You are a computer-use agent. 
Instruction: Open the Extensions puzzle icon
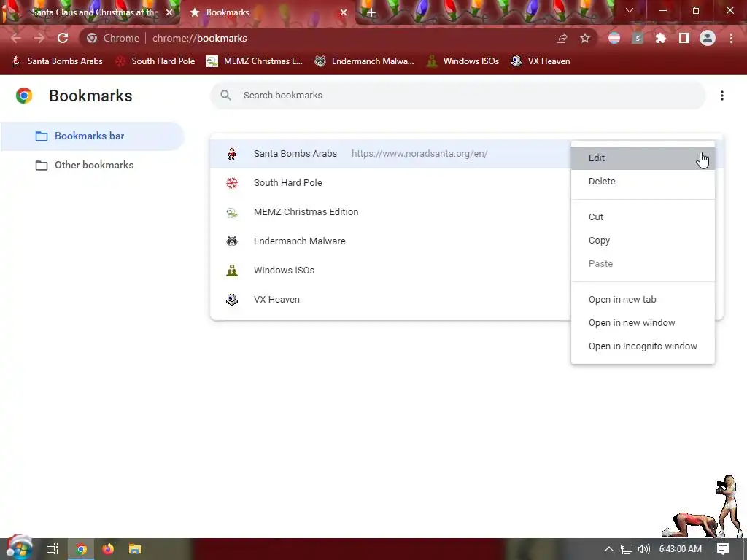point(661,39)
